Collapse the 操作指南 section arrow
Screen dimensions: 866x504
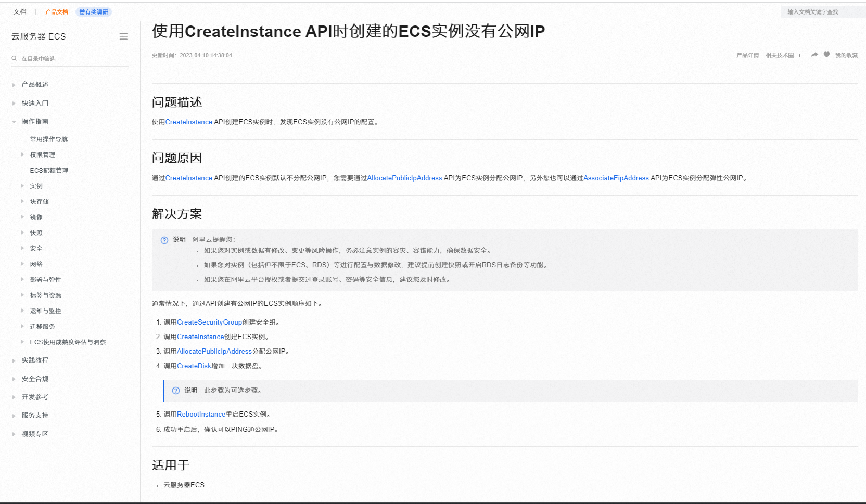(14, 122)
